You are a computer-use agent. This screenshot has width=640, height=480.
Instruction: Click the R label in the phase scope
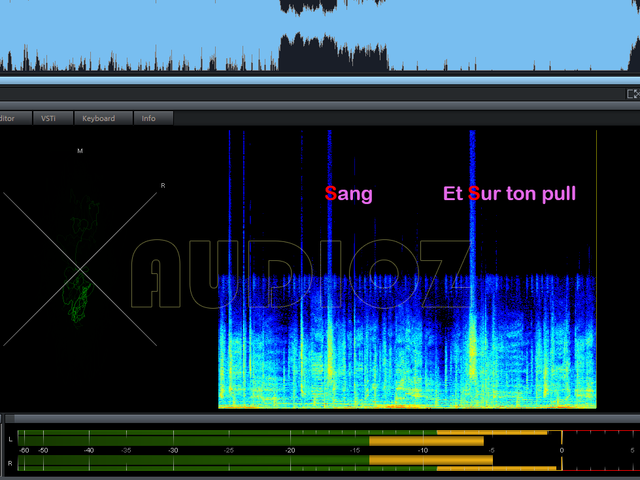coord(163,186)
